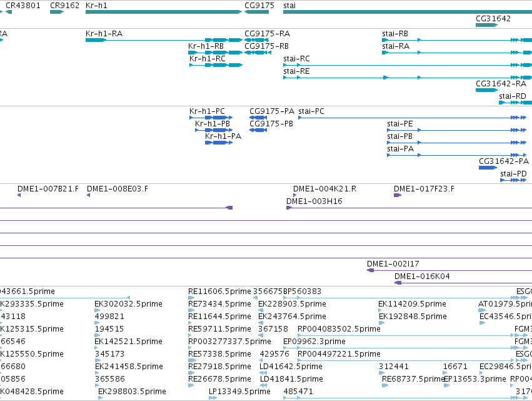532x401 pixels.
Task: Select the DME1-004K21.R clone end
Action: (295, 195)
